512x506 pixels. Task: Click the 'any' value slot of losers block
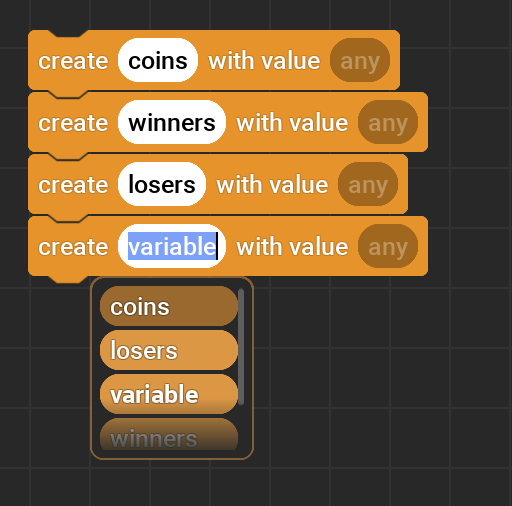pyautogui.click(x=368, y=184)
